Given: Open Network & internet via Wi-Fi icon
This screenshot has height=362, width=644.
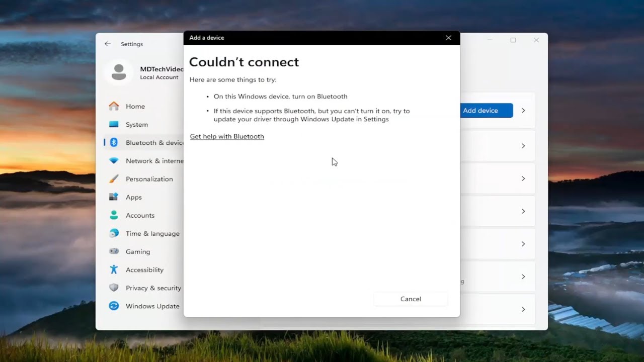Looking at the screenshot, I should [x=114, y=160].
